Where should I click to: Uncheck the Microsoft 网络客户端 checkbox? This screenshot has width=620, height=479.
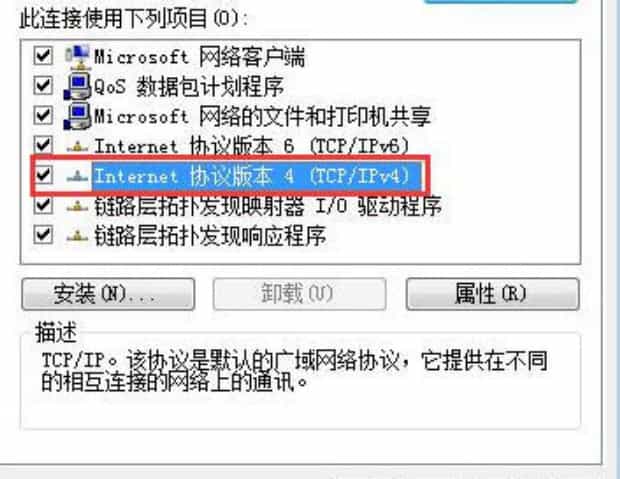click(x=43, y=56)
